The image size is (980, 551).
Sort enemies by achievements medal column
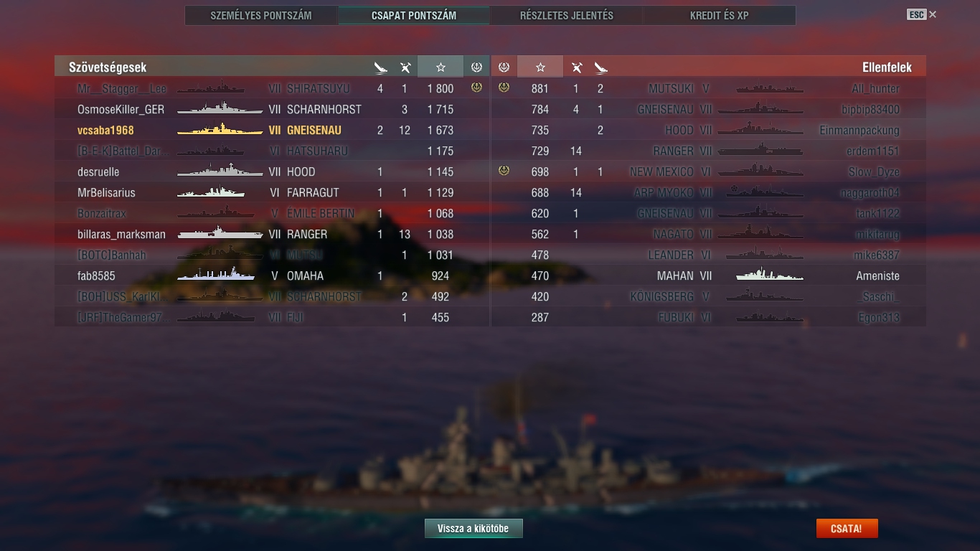(x=504, y=67)
